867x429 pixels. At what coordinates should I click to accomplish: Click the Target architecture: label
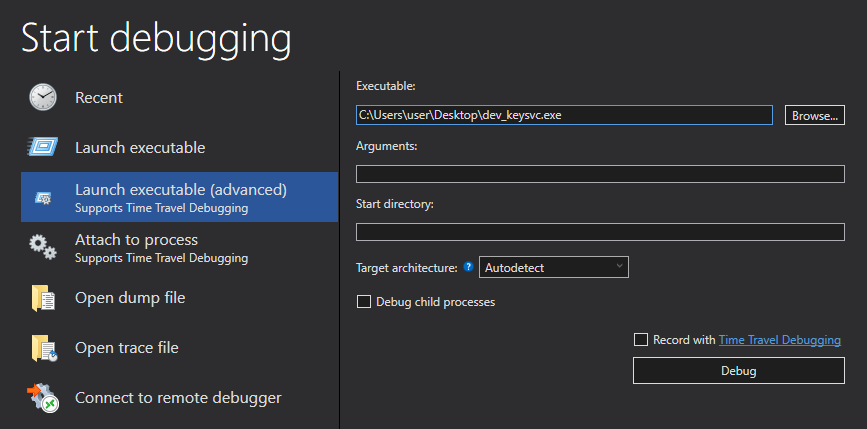[x=406, y=268]
